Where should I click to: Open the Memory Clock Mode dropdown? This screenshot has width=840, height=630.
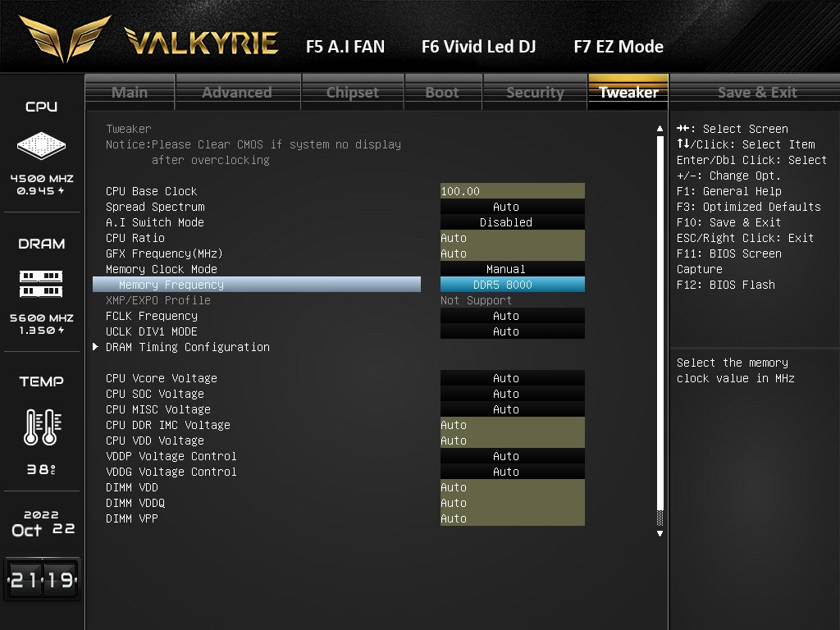point(512,269)
